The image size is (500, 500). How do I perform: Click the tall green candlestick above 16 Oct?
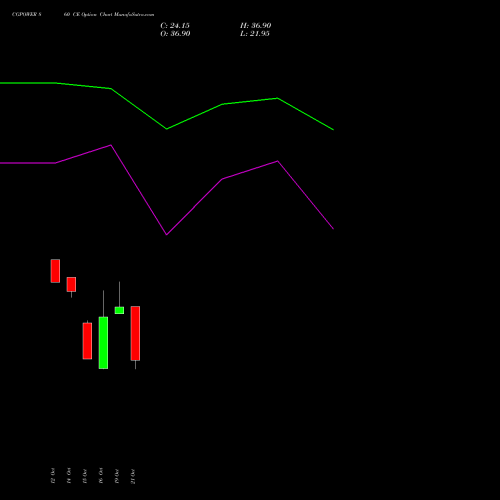[103, 343]
